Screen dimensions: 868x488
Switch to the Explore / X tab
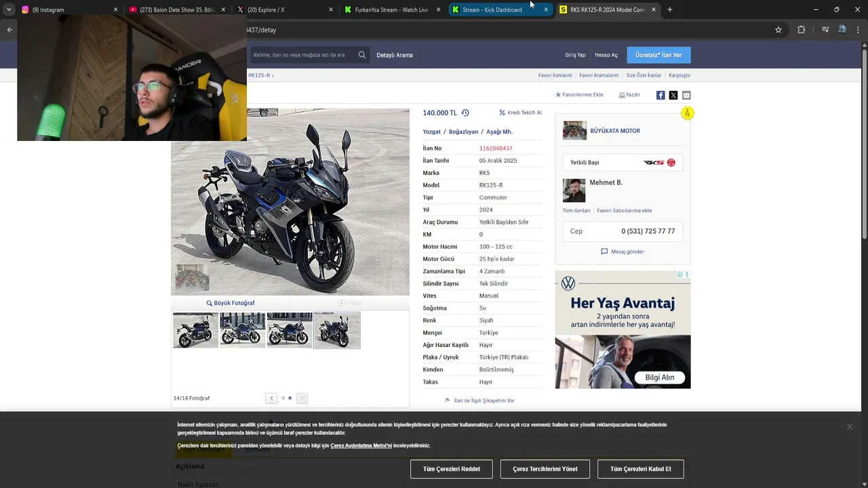(x=285, y=9)
